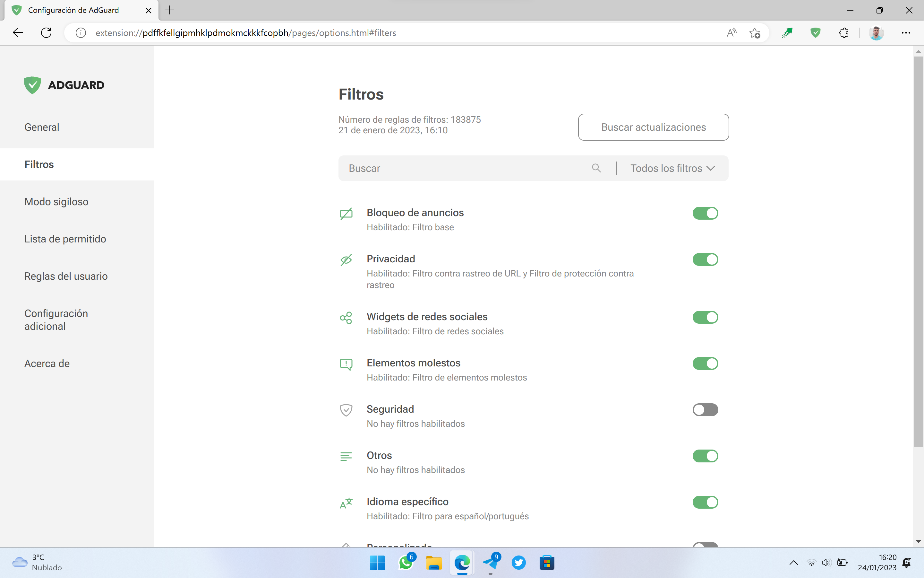Image resolution: width=924 pixels, height=578 pixels.
Task: Disable the Otros toggle
Action: click(x=705, y=456)
